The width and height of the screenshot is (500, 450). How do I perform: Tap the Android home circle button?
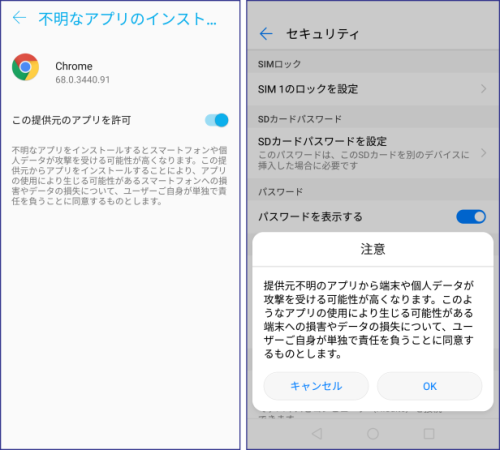click(x=373, y=433)
